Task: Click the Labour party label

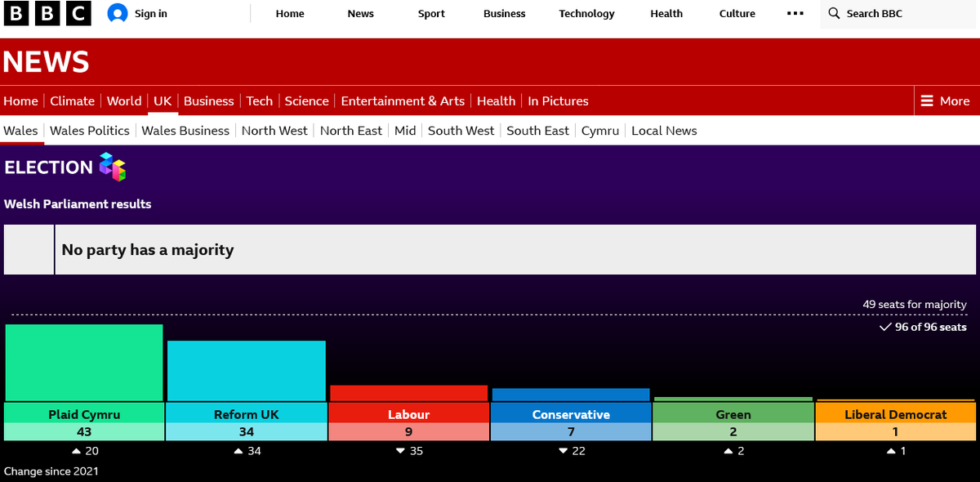Action: pos(408,414)
